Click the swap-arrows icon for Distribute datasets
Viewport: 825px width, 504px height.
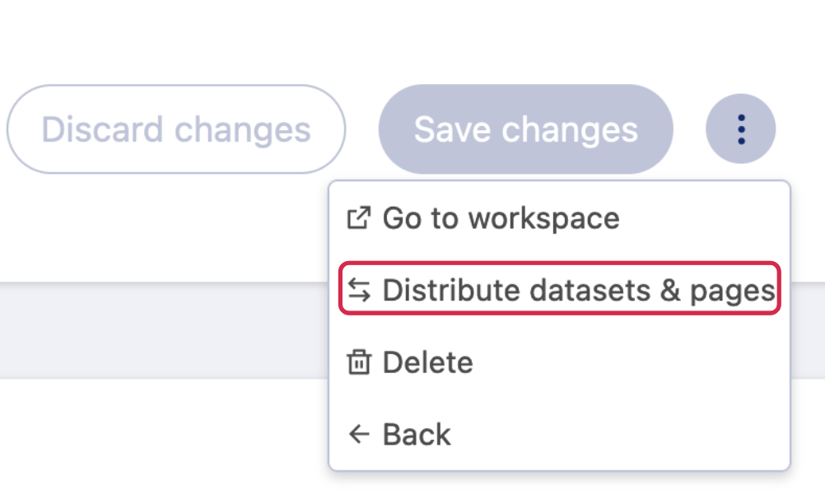(x=358, y=290)
